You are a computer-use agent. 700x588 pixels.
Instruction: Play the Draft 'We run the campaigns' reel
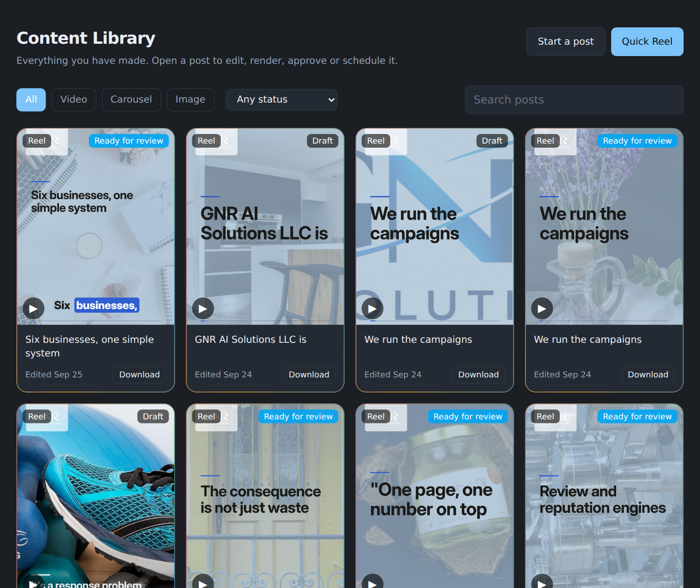tap(372, 309)
